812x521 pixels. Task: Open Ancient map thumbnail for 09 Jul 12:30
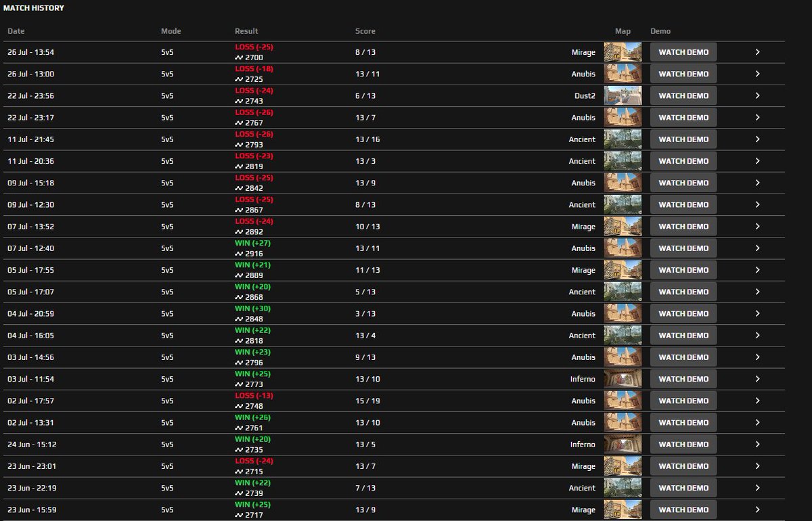[x=623, y=204]
